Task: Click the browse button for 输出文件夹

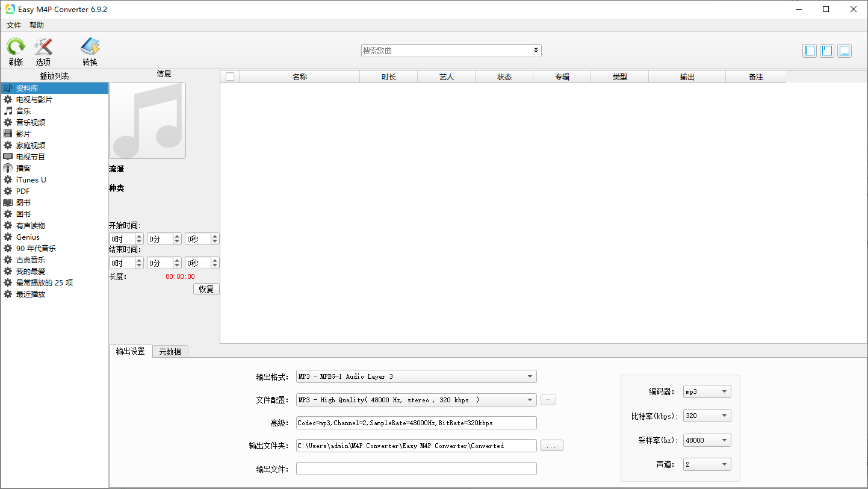Action: click(552, 446)
